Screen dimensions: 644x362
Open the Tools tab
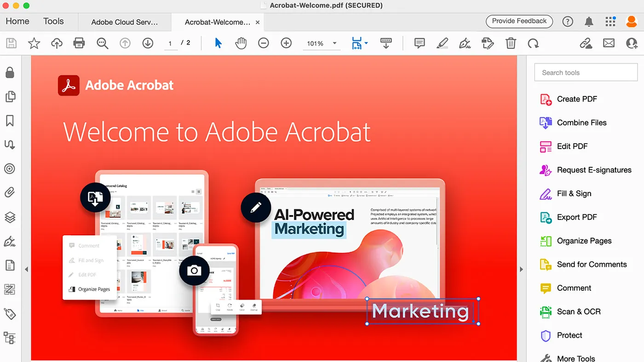click(x=53, y=21)
